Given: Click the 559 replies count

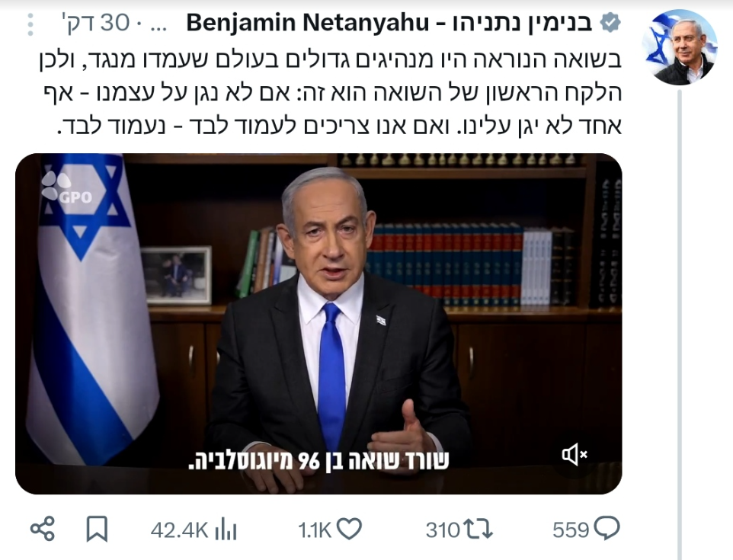Looking at the screenshot, I should tap(571, 530).
